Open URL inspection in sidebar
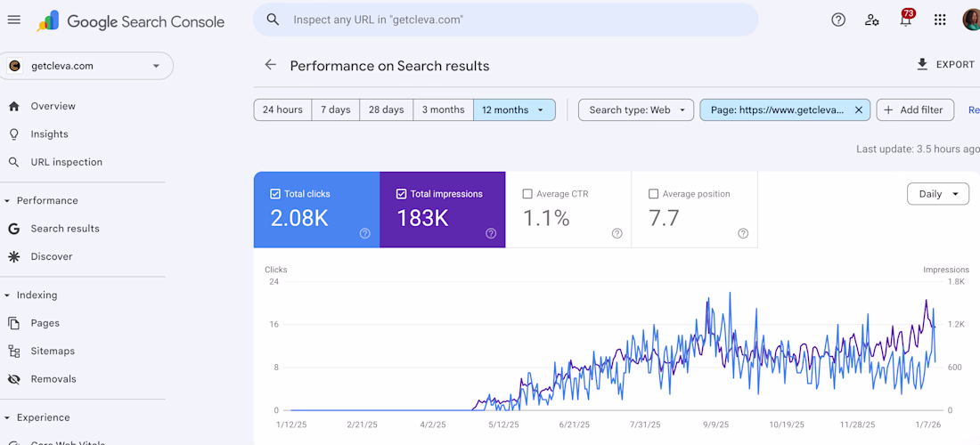This screenshot has width=980, height=445. coord(66,162)
